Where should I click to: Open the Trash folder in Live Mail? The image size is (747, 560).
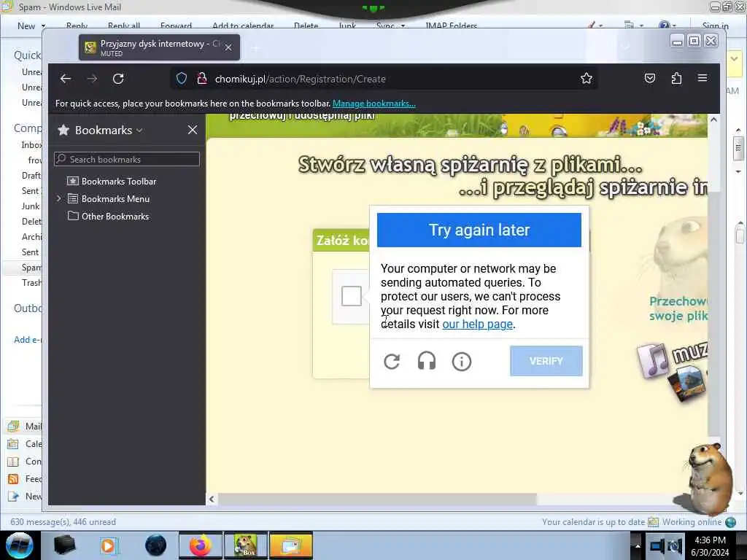click(31, 282)
